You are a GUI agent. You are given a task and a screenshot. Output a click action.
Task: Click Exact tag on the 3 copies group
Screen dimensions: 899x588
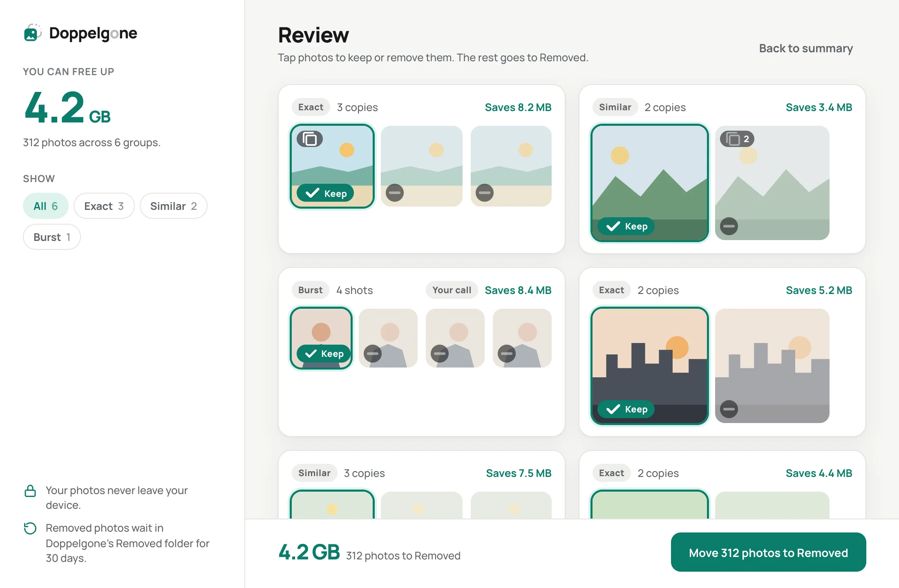(x=311, y=107)
